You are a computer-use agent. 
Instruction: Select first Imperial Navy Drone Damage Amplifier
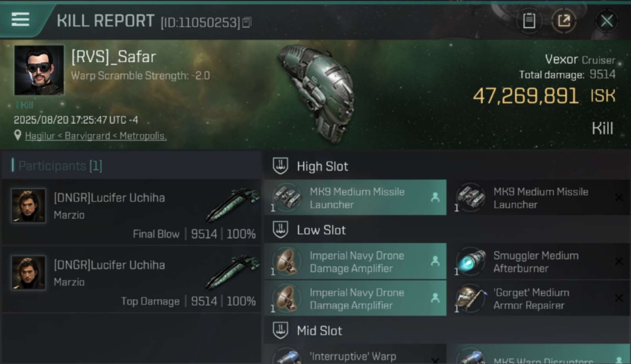point(355,261)
